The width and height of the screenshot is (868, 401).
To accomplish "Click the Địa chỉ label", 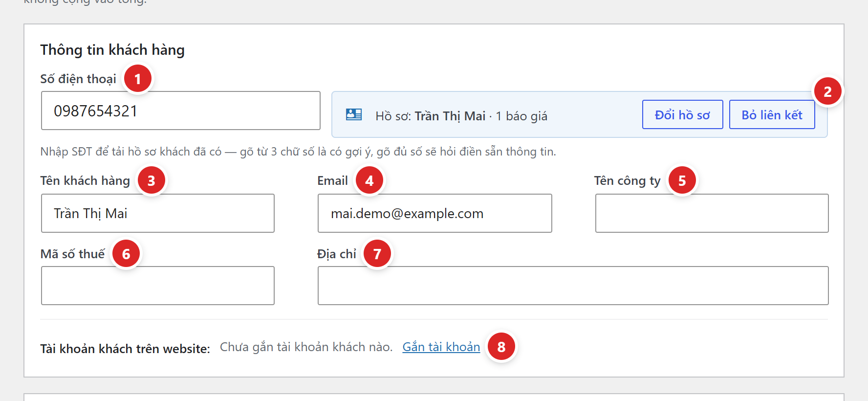I will [337, 254].
